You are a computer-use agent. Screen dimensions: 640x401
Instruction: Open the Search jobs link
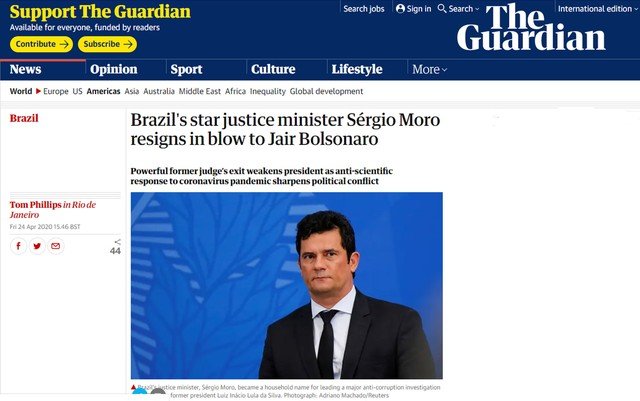tap(364, 9)
